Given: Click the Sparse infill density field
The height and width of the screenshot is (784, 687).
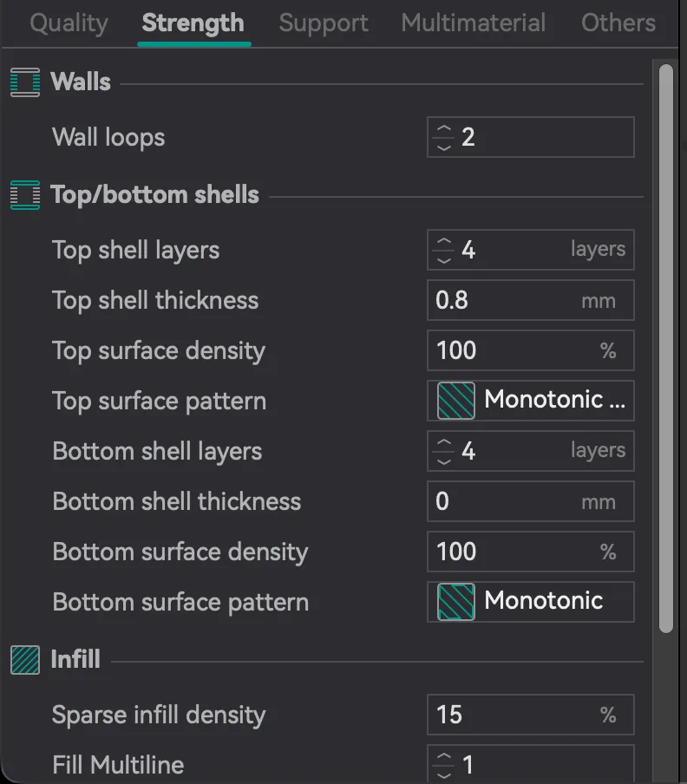Looking at the screenshot, I should [x=531, y=715].
